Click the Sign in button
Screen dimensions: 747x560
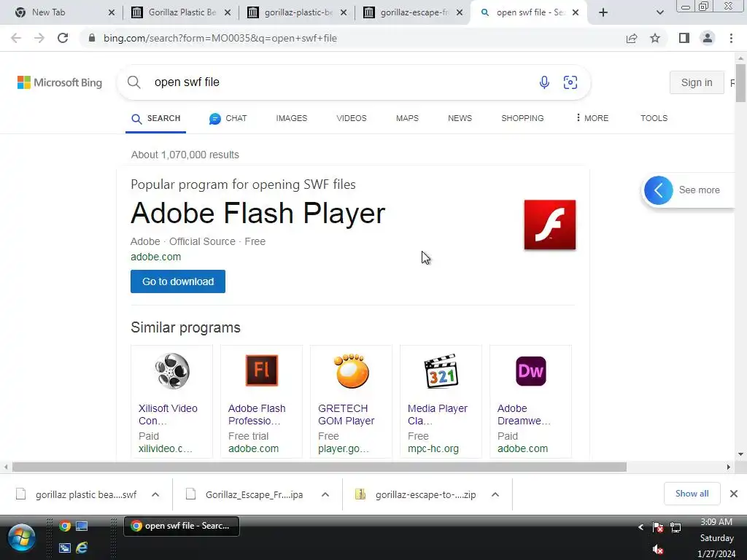pyautogui.click(x=697, y=82)
